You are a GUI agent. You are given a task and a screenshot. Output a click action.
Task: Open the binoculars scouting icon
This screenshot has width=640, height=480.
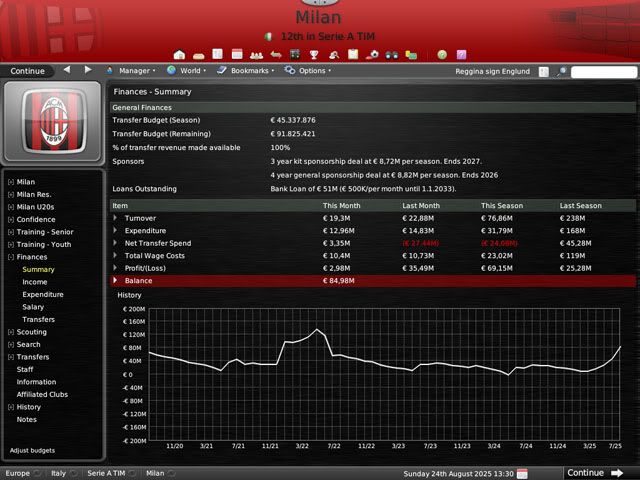pos(392,55)
